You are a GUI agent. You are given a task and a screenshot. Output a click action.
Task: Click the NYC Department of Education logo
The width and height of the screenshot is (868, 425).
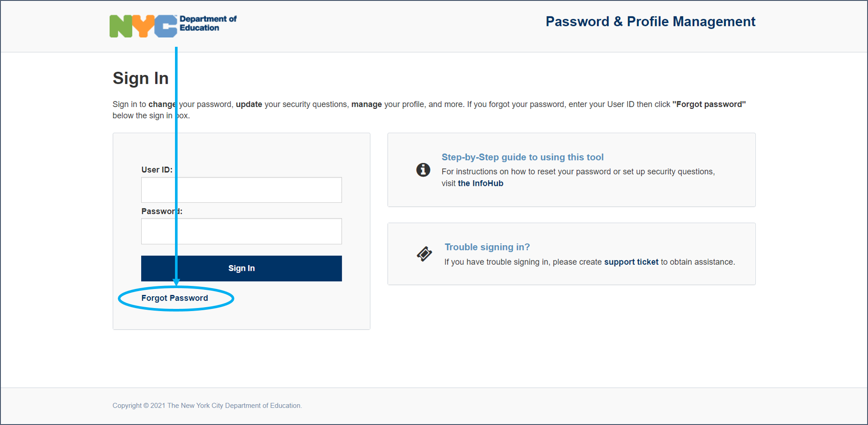click(172, 25)
